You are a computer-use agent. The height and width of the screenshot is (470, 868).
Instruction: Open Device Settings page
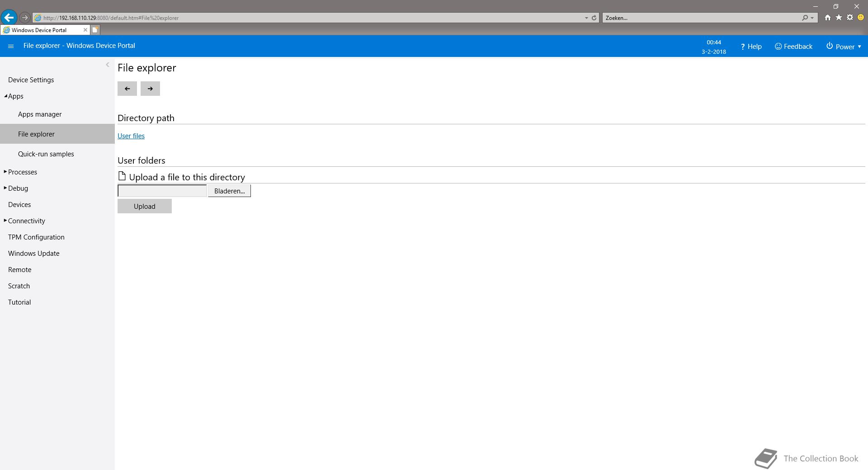point(31,80)
